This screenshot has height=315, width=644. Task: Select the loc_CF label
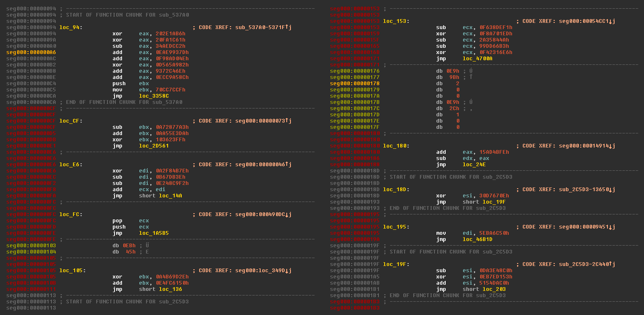(71, 121)
